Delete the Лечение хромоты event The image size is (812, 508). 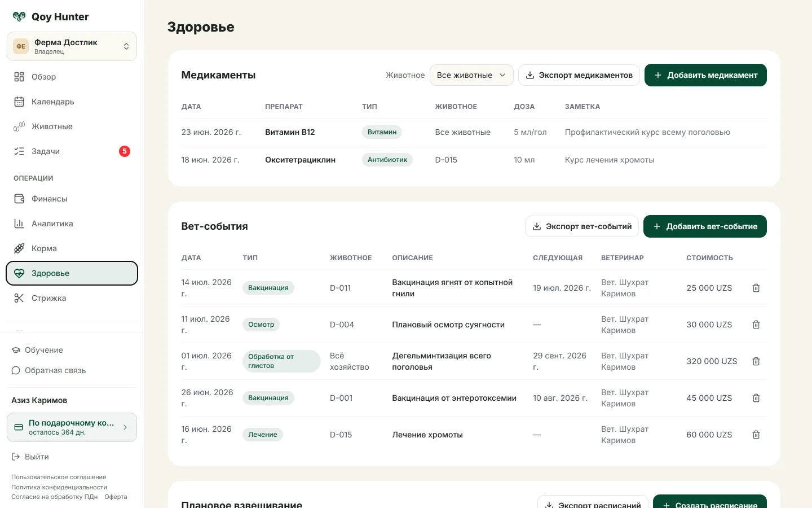(756, 435)
